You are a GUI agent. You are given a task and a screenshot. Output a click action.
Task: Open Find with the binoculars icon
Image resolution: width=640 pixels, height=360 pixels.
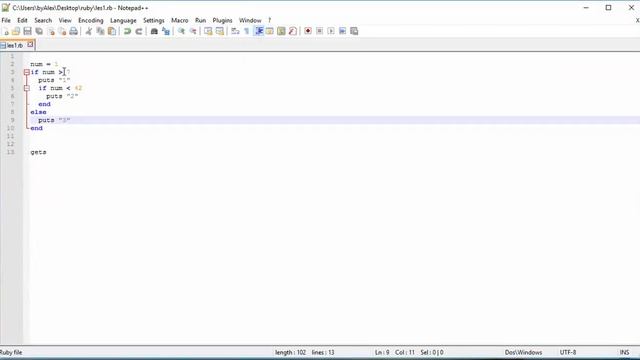[154, 31]
